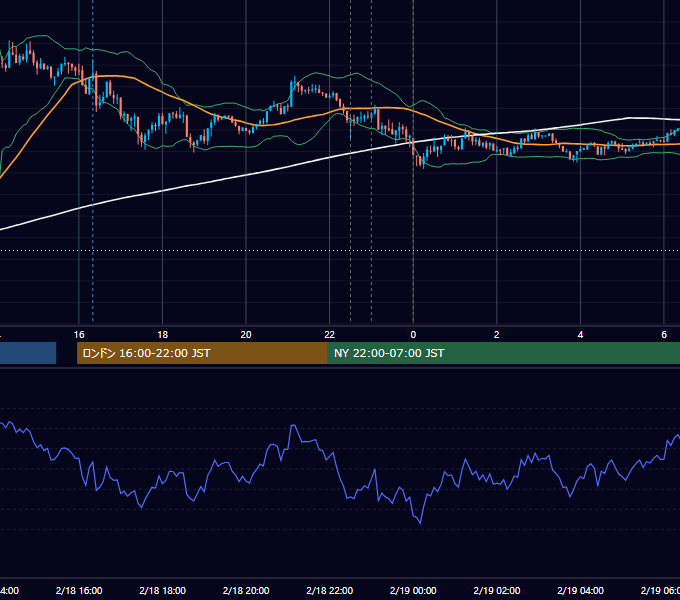680x600 pixels.
Task: Click the 2/19 04:00 date label
Action: [x=580, y=590]
